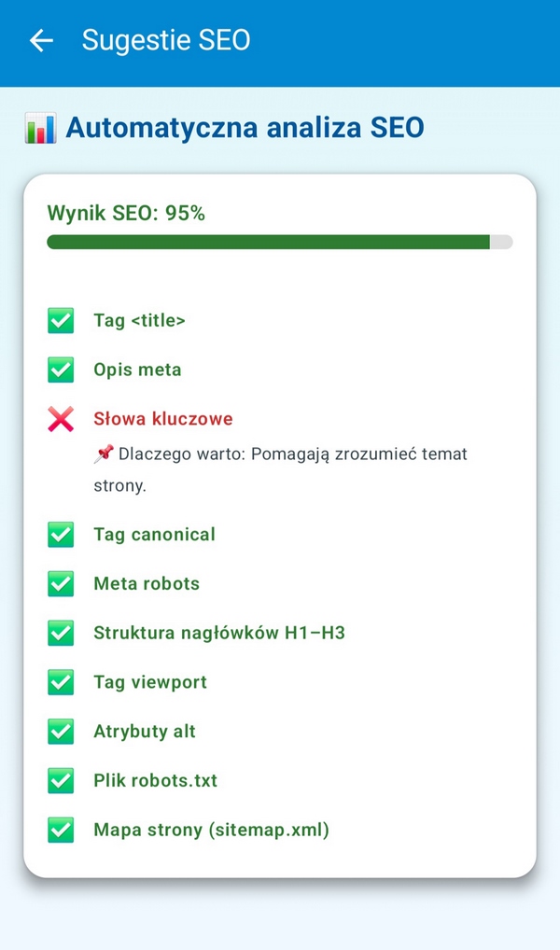Select the pushpin icon in the keywords explanation

pyautogui.click(x=104, y=454)
